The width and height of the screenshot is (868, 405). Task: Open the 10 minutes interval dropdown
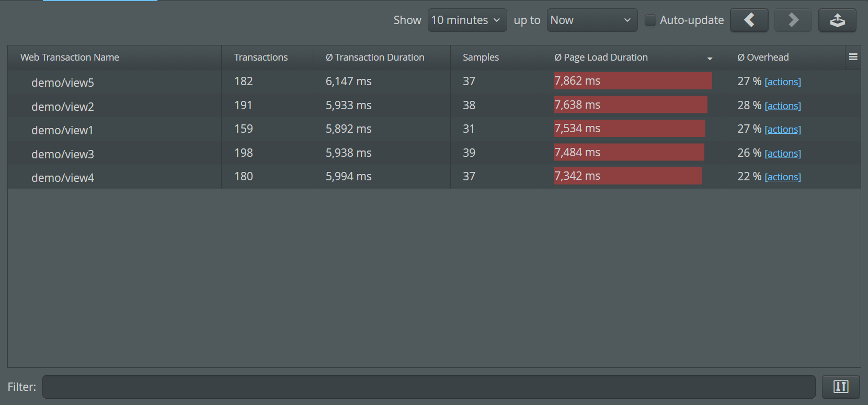coord(467,20)
